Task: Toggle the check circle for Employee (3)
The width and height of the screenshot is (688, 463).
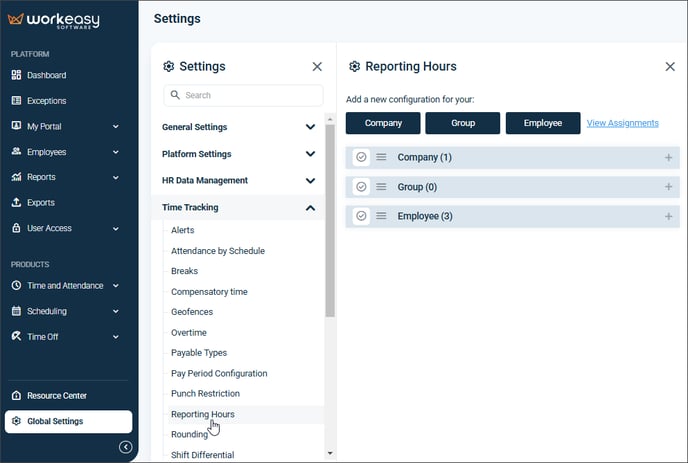Action: coord(361,216)
